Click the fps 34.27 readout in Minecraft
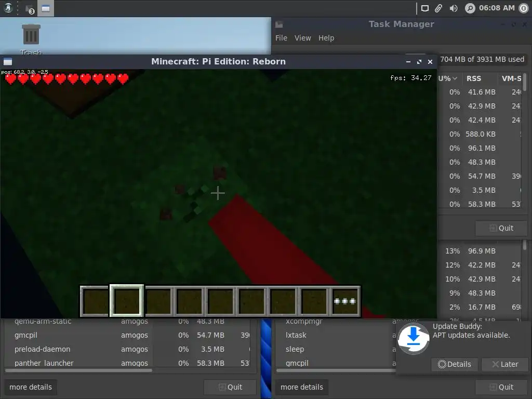Viewport: 532px width, 399px height. coord(410,78)
